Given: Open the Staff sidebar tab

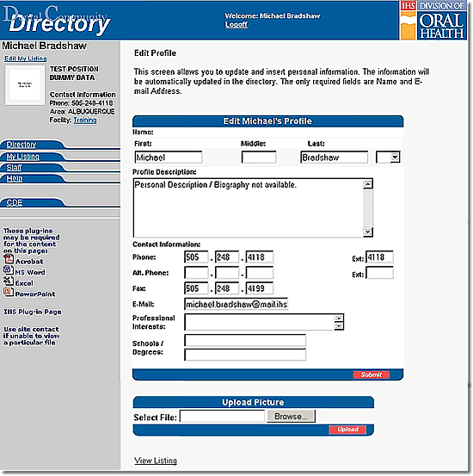Looking at the screenshot, I should [x=15, y=168].
